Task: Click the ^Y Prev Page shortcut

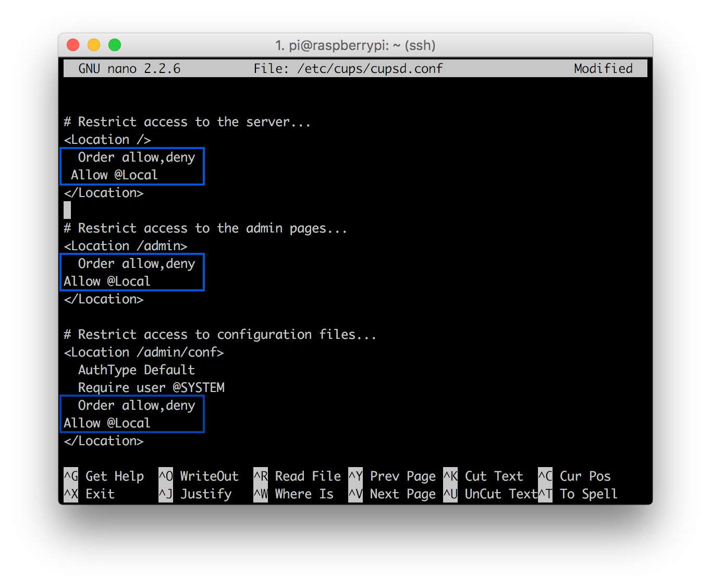Action: click(391, 475)
